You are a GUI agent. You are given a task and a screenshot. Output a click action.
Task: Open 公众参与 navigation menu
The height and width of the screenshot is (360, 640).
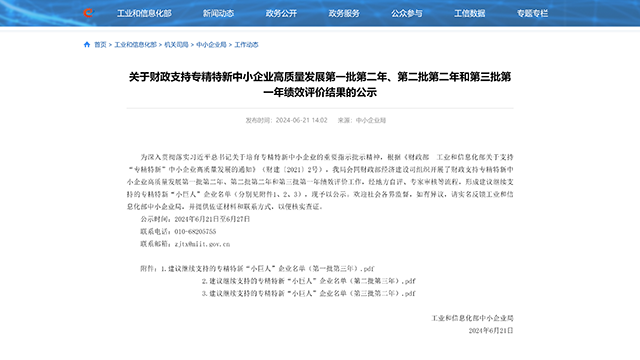tap(407, 13)
